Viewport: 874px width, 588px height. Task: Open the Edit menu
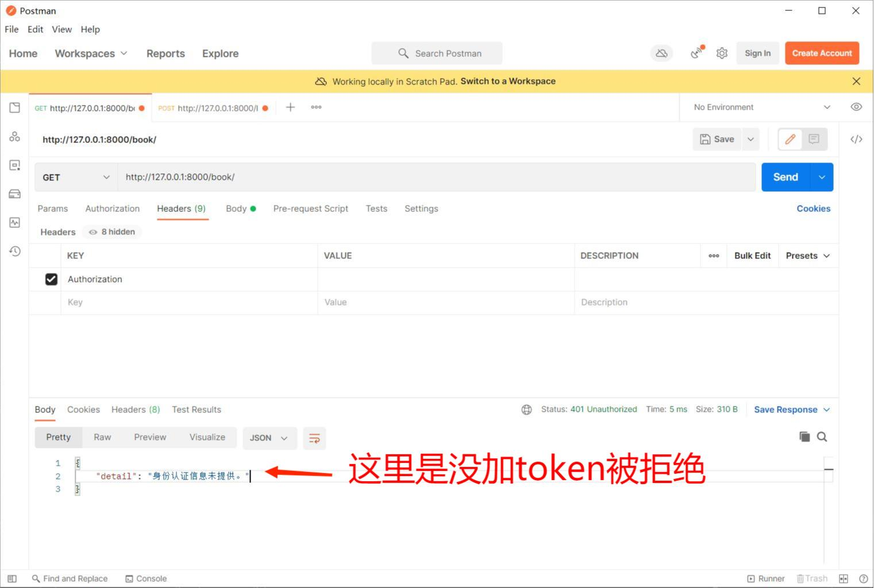tap(35, 29)
